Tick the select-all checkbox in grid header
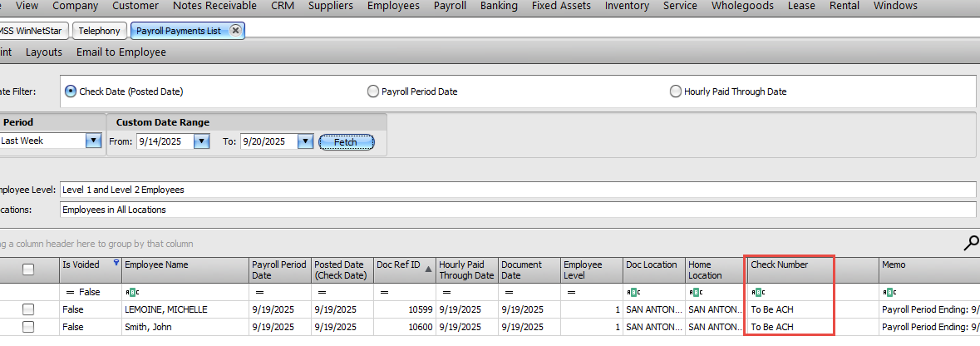This screenshot has width=980, height=346. coord(28,269)
